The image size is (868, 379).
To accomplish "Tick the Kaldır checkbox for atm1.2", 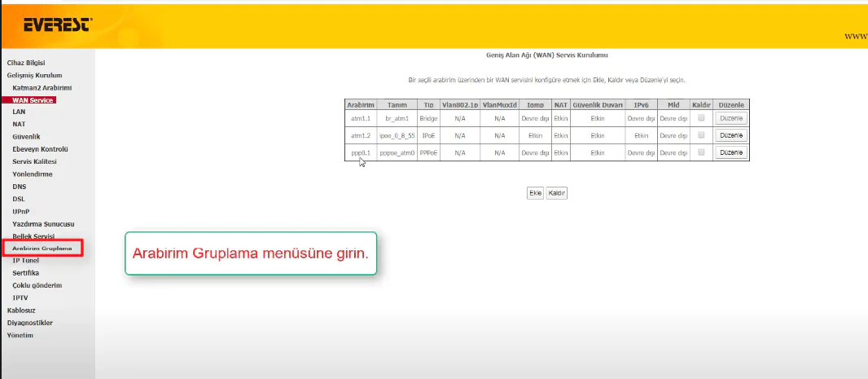I will 701,134.
